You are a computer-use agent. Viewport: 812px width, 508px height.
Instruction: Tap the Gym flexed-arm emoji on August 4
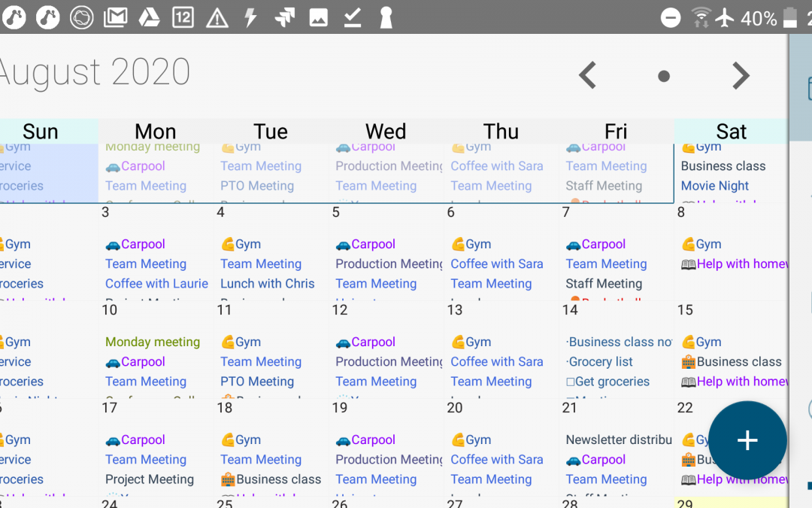tap(227, 244)
